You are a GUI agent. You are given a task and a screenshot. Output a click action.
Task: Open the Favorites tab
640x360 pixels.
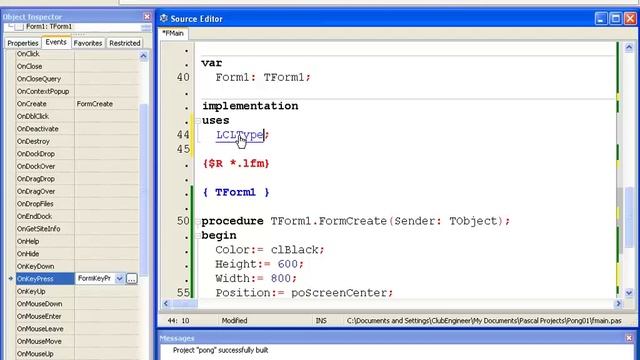(88, 43)
